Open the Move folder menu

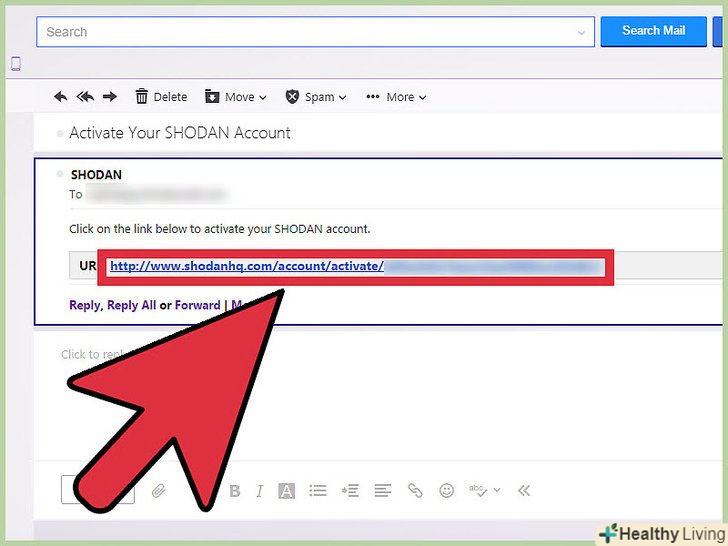pos(235,97)
